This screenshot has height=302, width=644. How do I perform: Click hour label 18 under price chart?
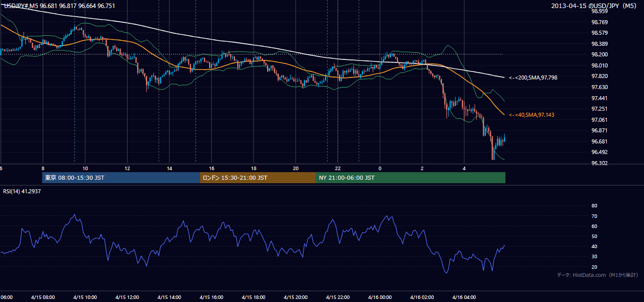pos(253,168)
